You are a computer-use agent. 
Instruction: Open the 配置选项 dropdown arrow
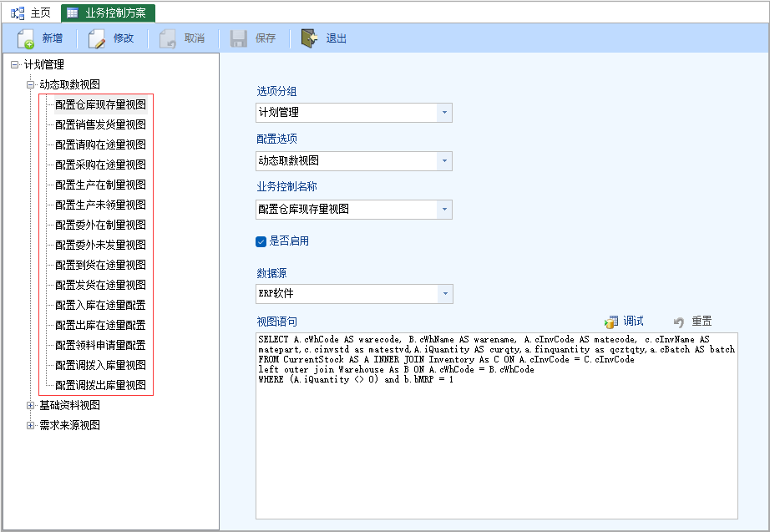[444, 160]
